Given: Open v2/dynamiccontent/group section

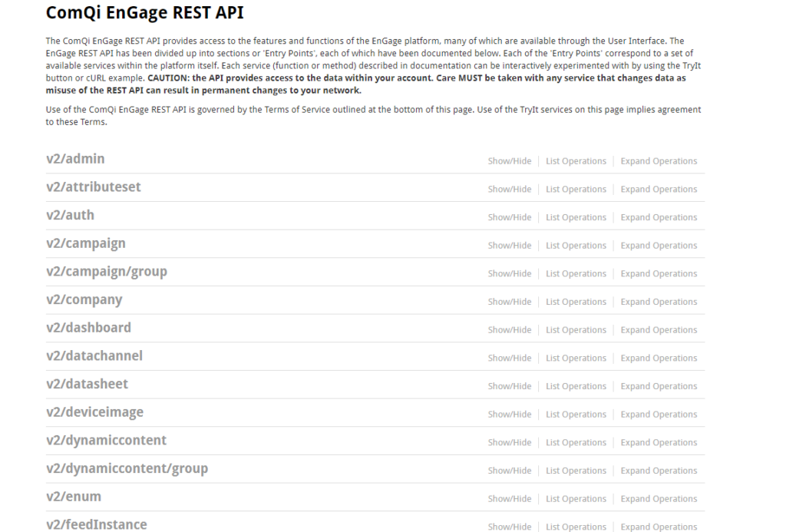Looking at the screenshot, I should (x=127, y=469).
